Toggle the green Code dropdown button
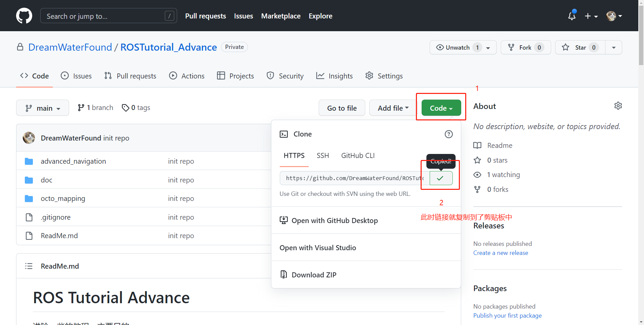Screen dimensions: 644x325 point(441,108)
